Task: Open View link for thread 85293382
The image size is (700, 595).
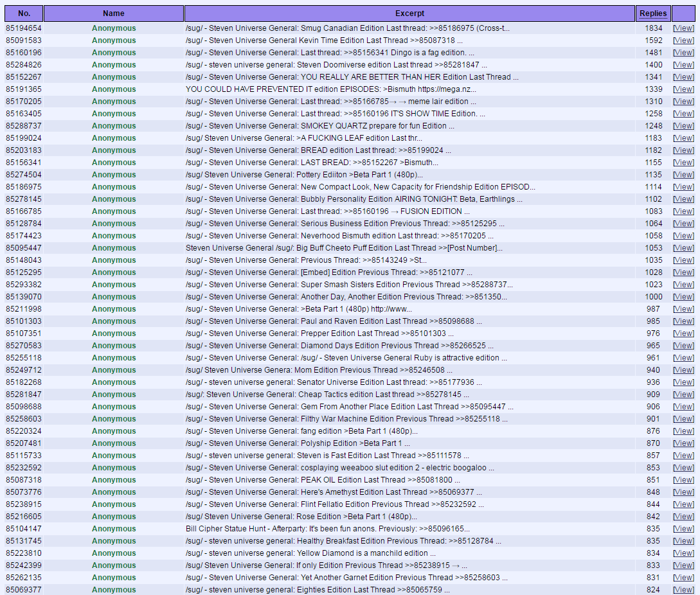Action: click(683, 285)
